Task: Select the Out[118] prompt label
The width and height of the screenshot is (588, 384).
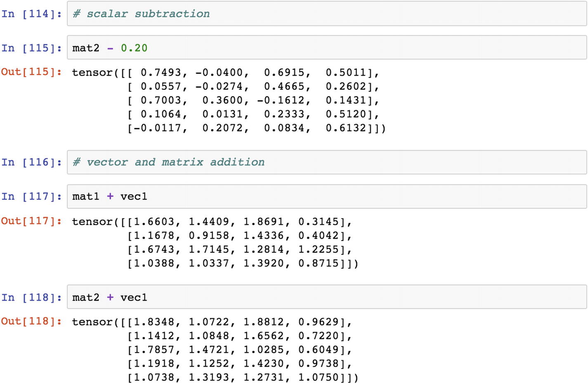Action: tap(31, 321)
